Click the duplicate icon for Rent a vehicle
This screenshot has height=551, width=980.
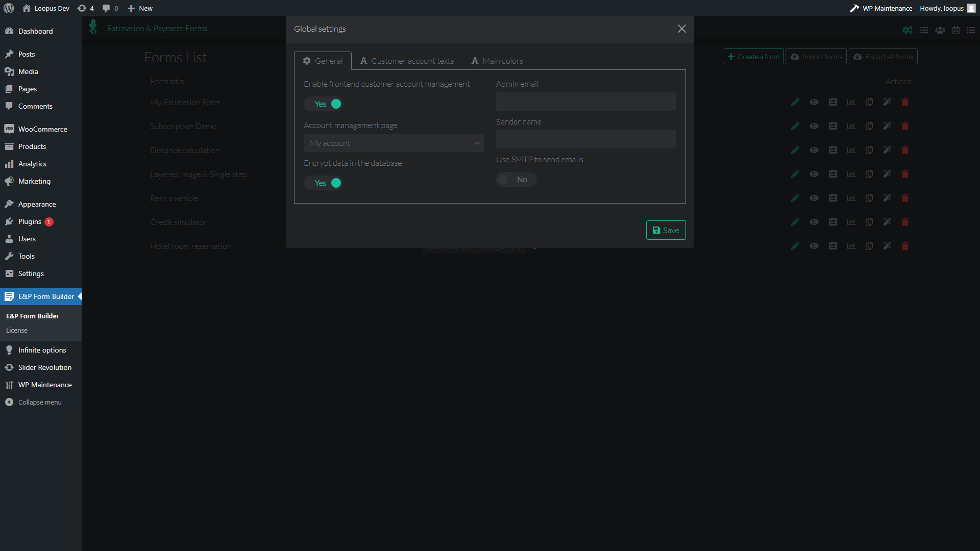(869, 198)
